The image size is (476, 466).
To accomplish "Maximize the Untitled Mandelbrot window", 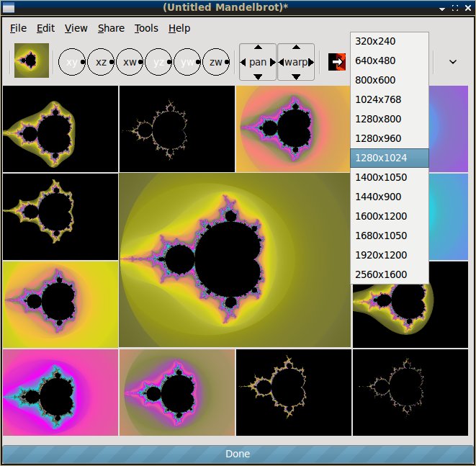I will (x=455, y=8).
